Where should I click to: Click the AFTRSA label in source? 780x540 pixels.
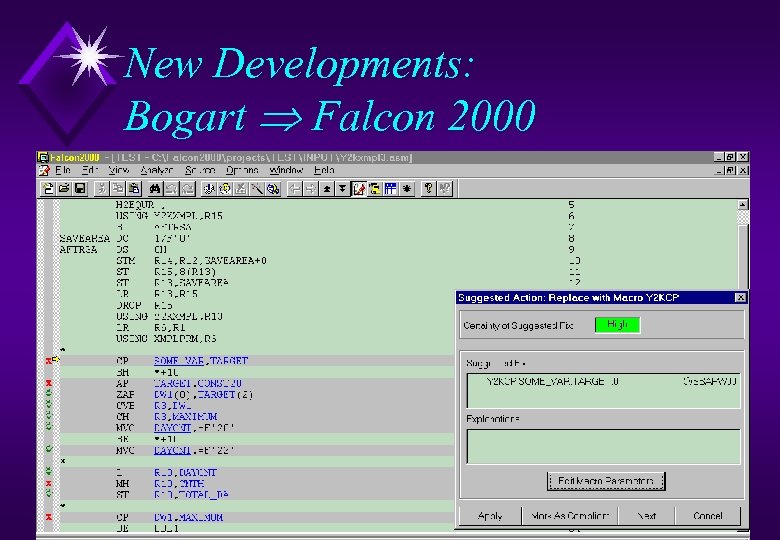(x=79, y=250)
